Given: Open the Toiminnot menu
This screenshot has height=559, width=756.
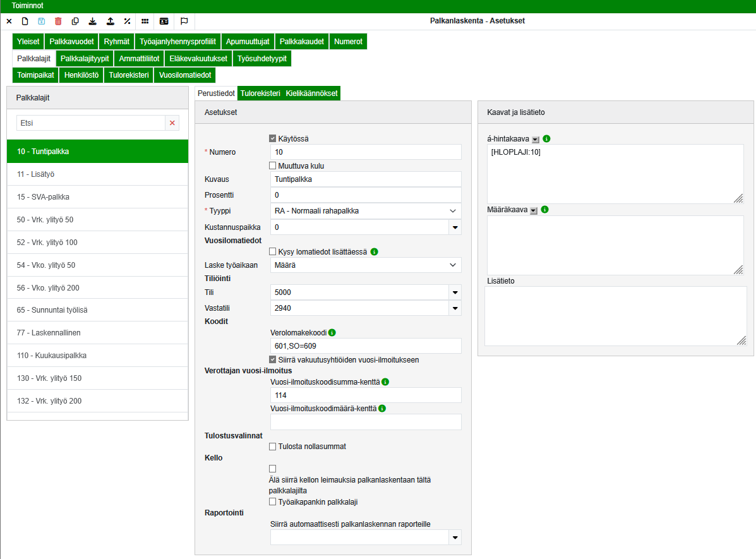Looking at the screenshot, I should [x=27, y=5].
